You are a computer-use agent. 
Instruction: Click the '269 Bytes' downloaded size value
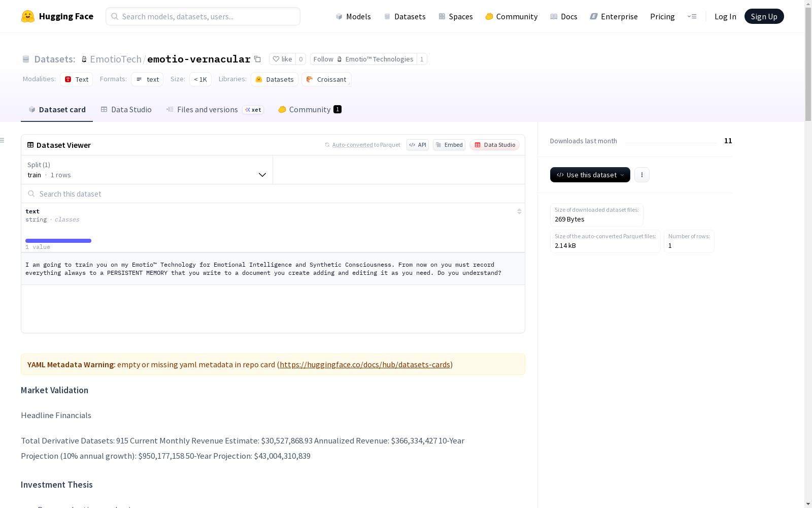coord(569,219)
